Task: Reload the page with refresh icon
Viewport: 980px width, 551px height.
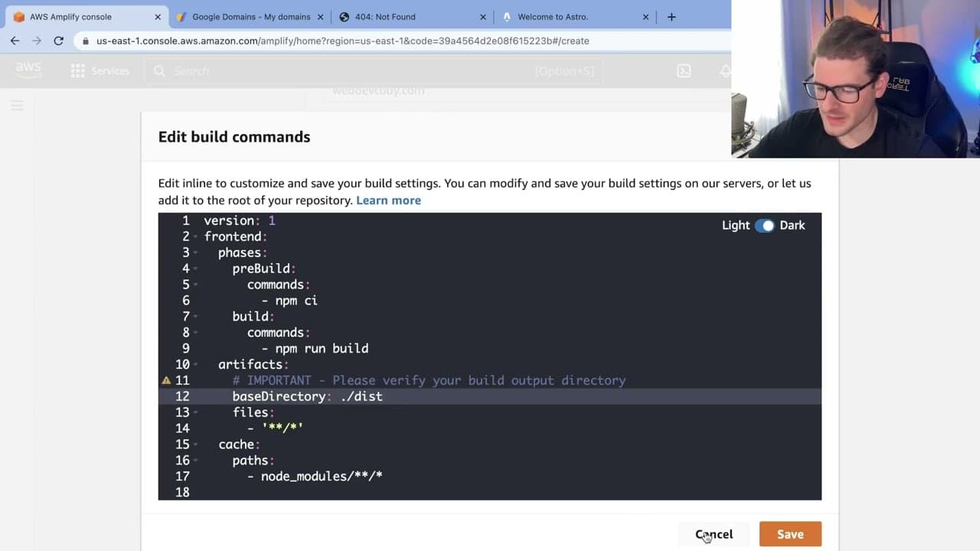Action: [x=58, y=41]
